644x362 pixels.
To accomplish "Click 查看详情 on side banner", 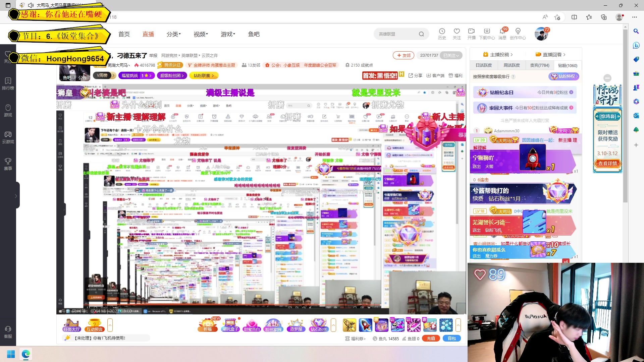I will [608, 164].
